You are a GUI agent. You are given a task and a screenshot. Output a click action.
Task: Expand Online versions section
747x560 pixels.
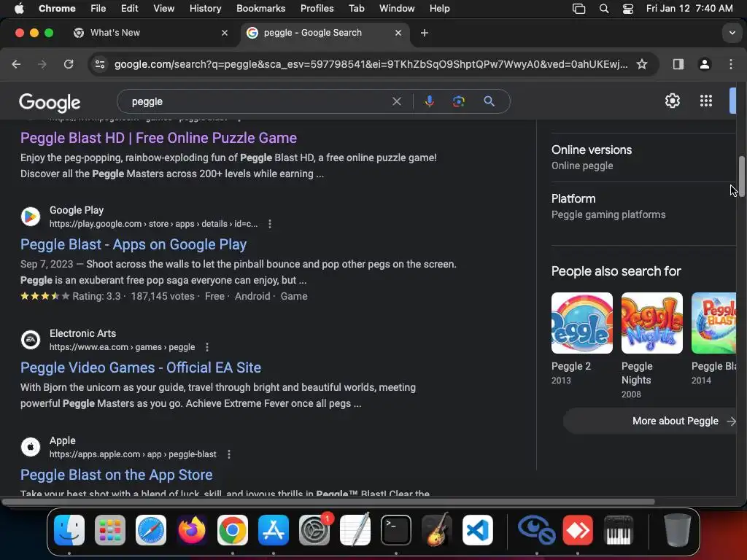[643, 157]
